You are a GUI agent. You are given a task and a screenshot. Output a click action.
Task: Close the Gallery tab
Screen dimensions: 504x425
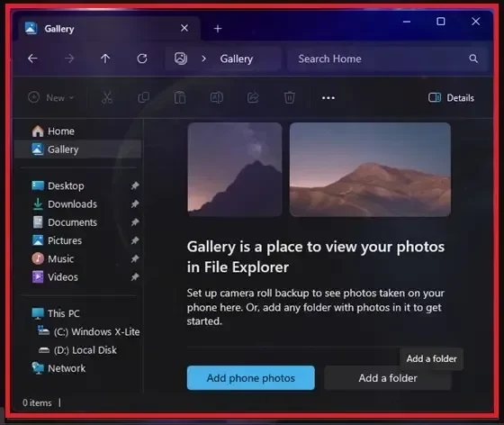(184, 28)
